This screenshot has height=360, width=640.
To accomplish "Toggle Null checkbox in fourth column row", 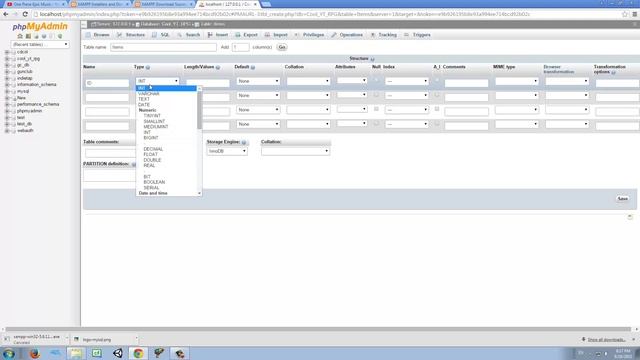I will (x=376, y=123).
